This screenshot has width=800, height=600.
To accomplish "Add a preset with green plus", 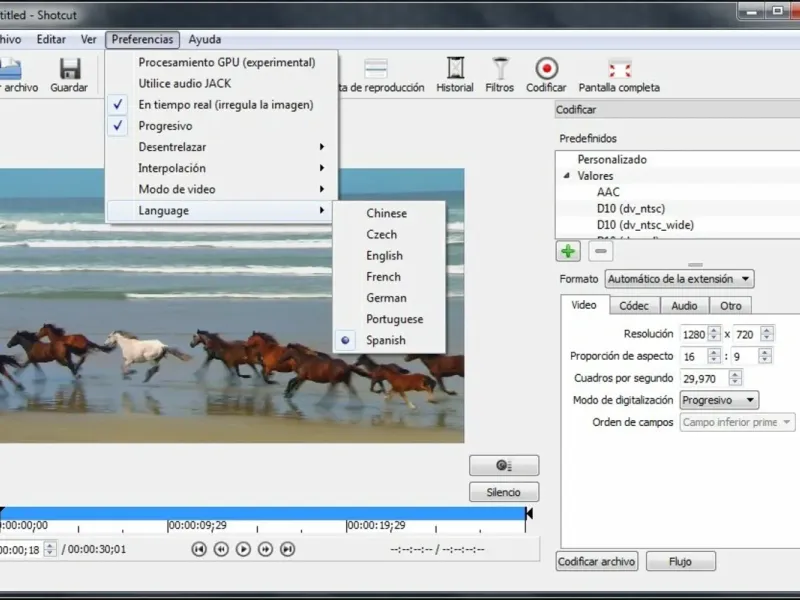I will point(568,251).
